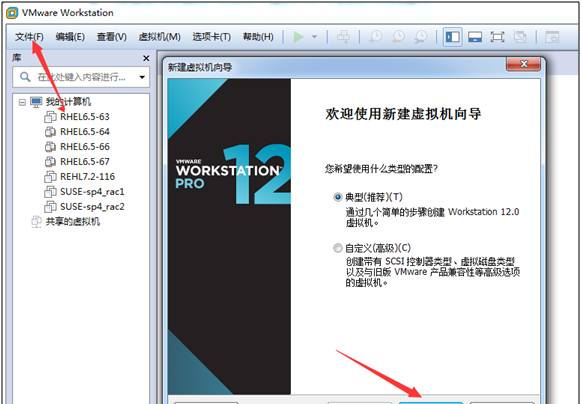Select the RHEL6.5-64 virtual machine
The image size is (582, 404).
coord(85,132)
